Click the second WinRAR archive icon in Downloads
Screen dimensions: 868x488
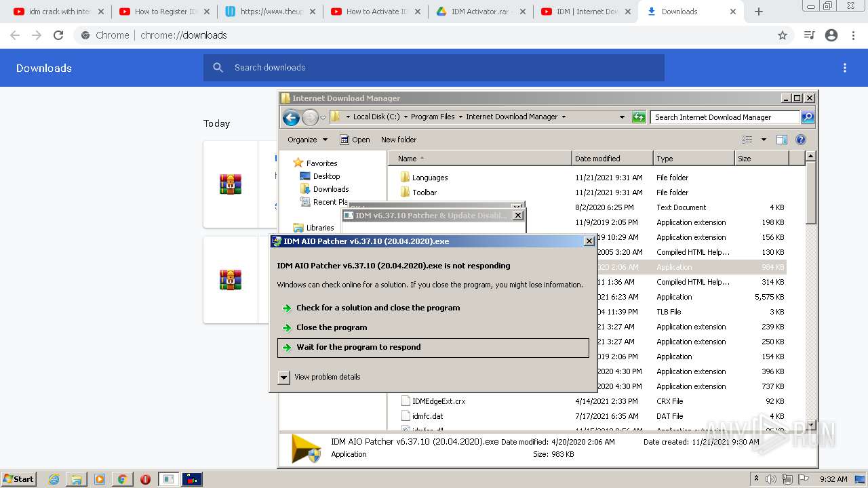pos(231,279)
